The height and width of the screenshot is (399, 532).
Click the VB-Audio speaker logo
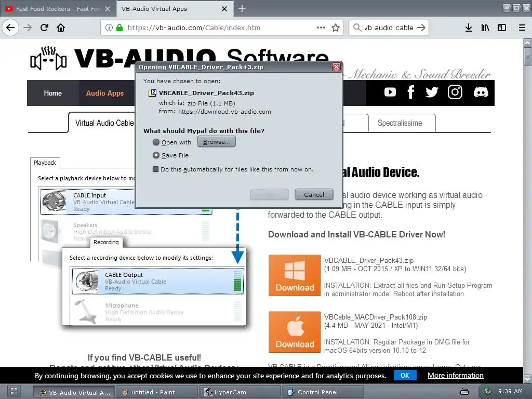point(48,58)
